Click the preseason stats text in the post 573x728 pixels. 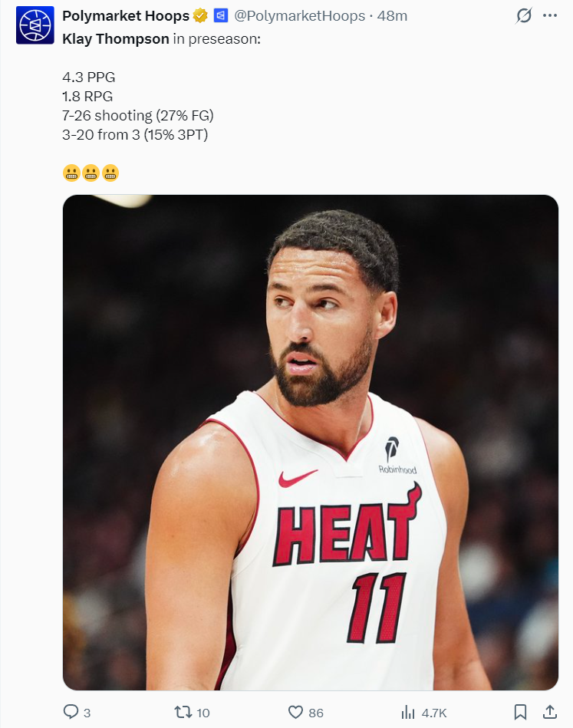pyautogui.click(x=138, y=106)
